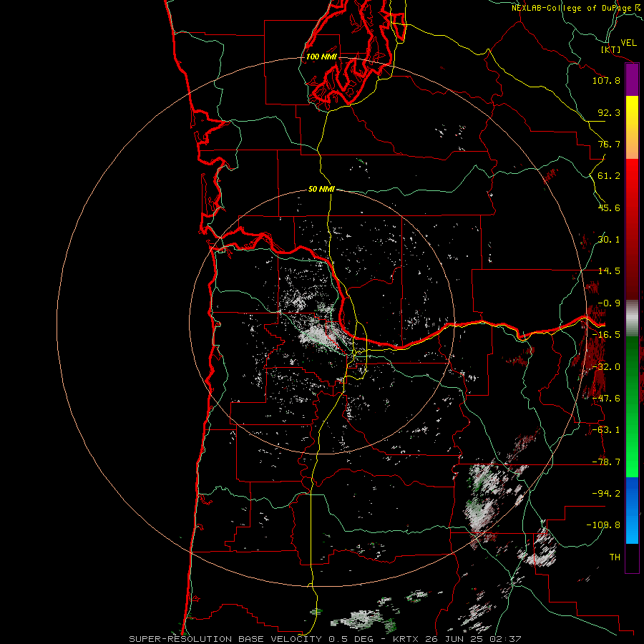Pick the blue segment of the color bar

click(x=632, y=510)
